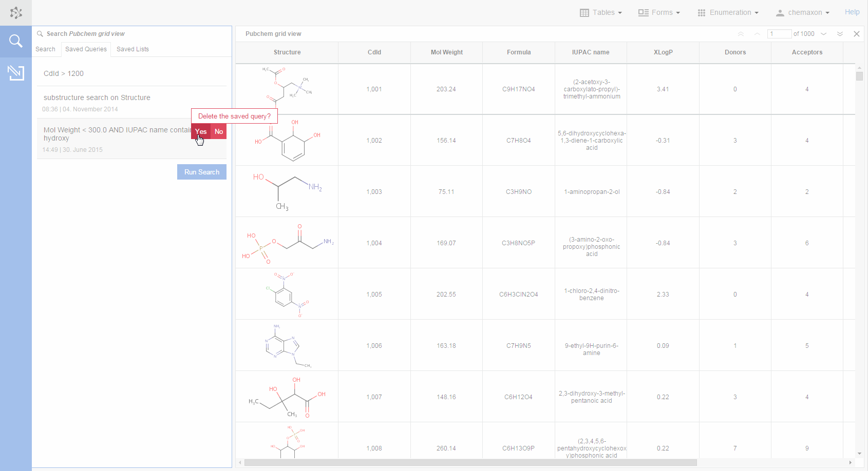Click the ChemAxon logo icon
Viewport: 868px width, 471px height.
[x=15, y=12]
